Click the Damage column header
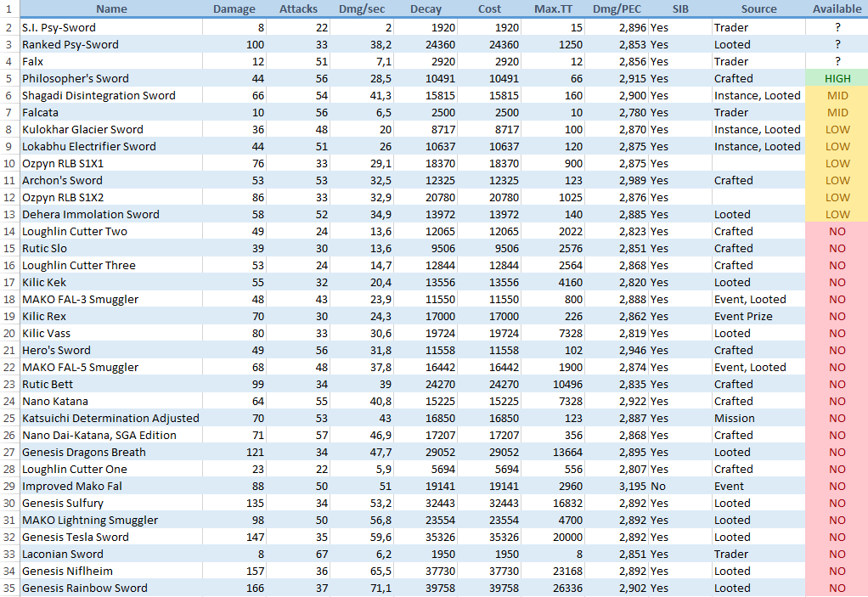 tap(234, 9)
